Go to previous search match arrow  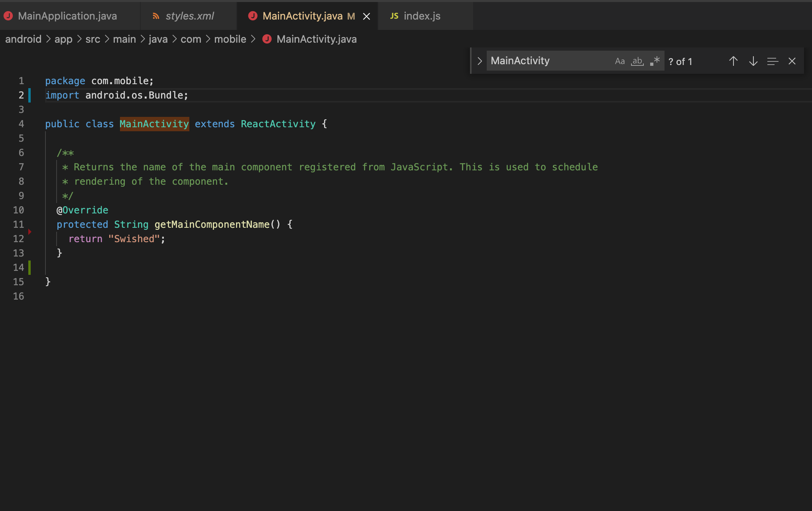733,61
